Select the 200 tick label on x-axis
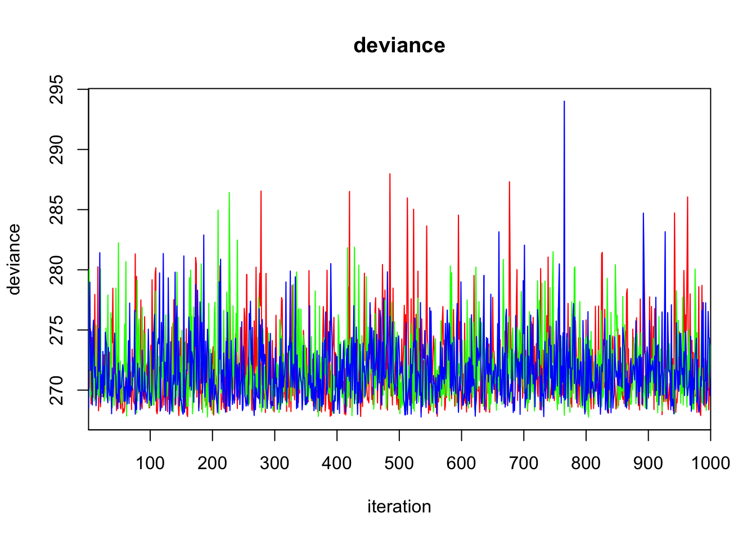The height and width of the screenshot is (540, 756). (x=213, y=463)
